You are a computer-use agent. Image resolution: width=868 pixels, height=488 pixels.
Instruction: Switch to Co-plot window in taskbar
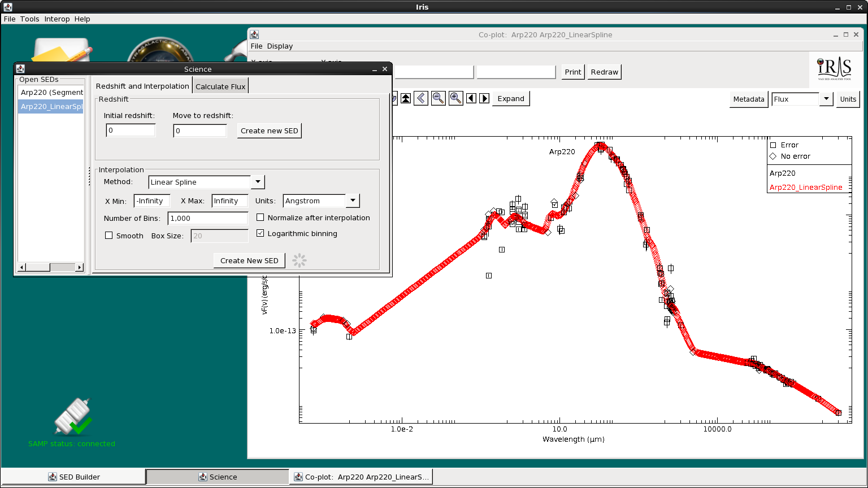point(362,477)
